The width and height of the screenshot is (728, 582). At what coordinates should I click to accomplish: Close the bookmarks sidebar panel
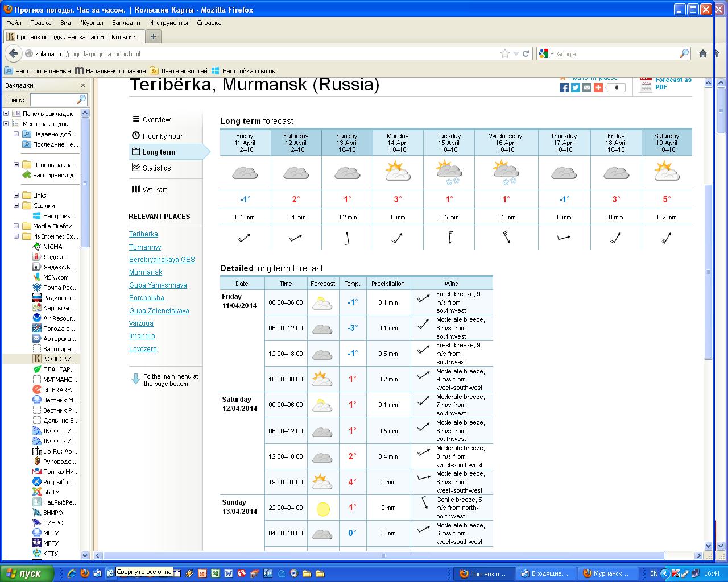(x=82, y=85)
